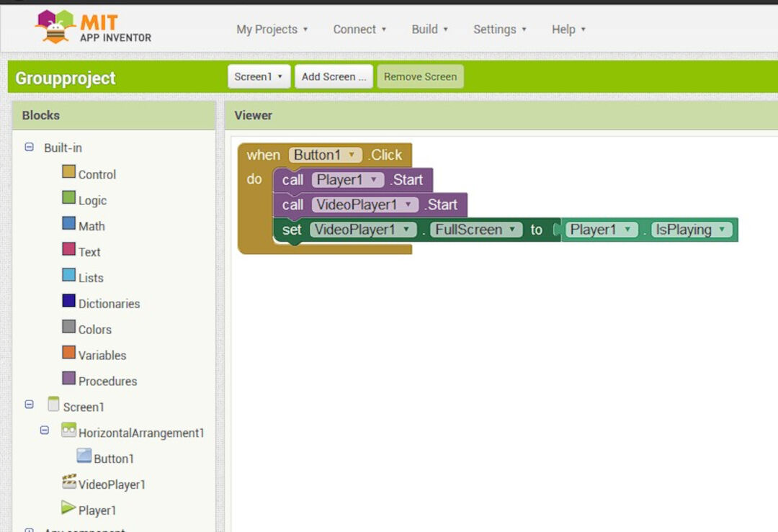778x532 pixels.
Task: Select Variables in the Built-in blocks list
Action: [102, 355]
